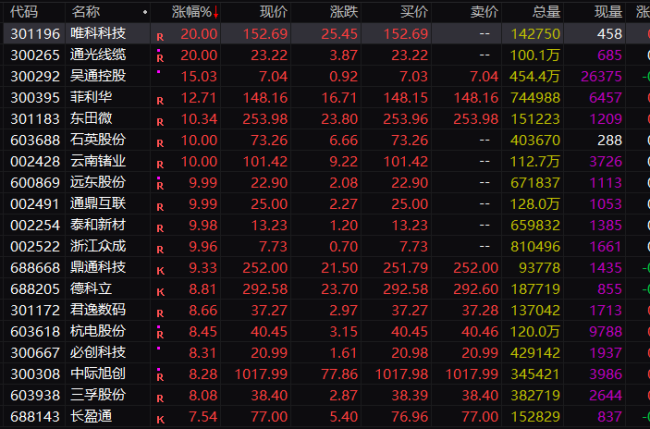This screenshot has width=650, height=429.
Task: Click change value 77.86
Action: tap(340, 374)
